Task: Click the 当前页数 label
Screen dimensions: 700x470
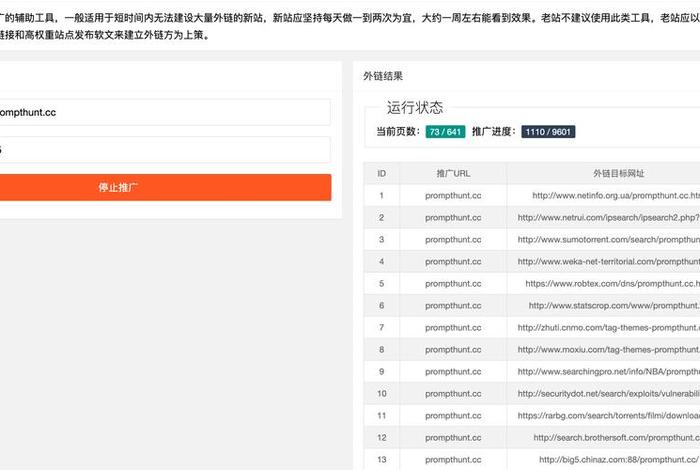Action: point(398,132)
